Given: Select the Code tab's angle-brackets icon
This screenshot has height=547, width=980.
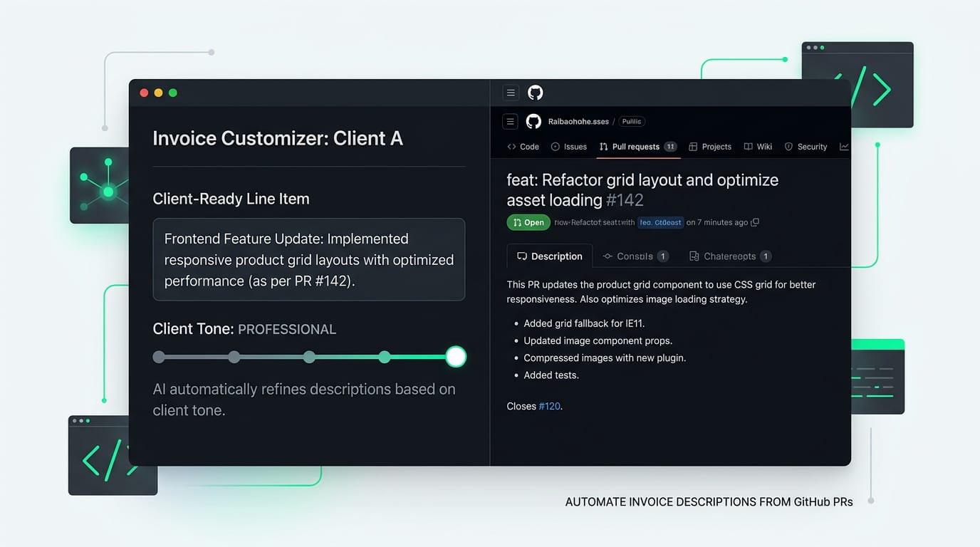Looking at the screenshot, I should pos(512,147).
